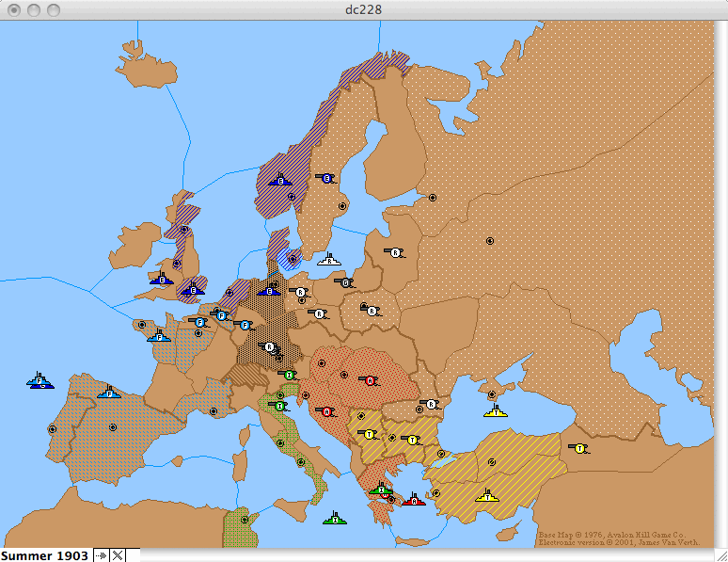Select the Austrian army near the Adriatic coast
The width and height of the screenshot is (728, 562).
click(326, 411)
